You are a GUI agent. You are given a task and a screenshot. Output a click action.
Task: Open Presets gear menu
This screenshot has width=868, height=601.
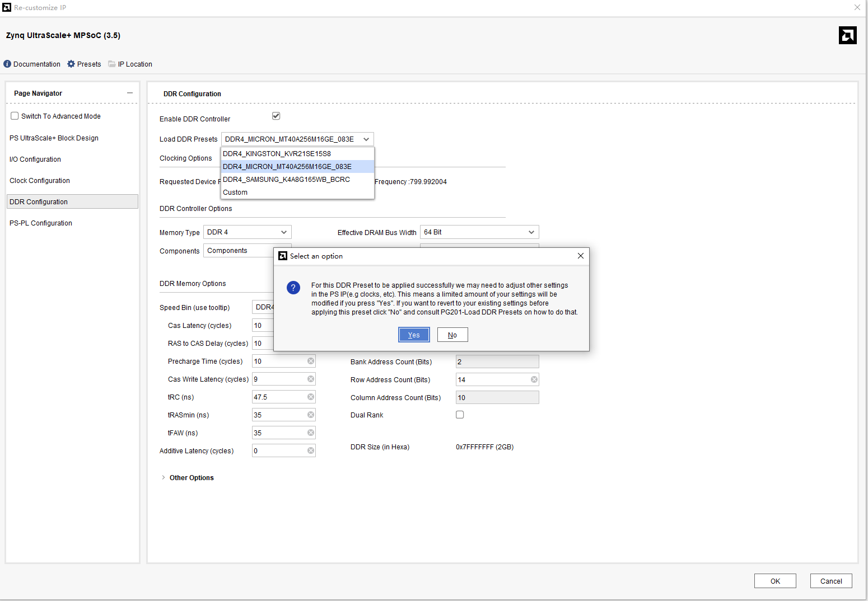71,64
